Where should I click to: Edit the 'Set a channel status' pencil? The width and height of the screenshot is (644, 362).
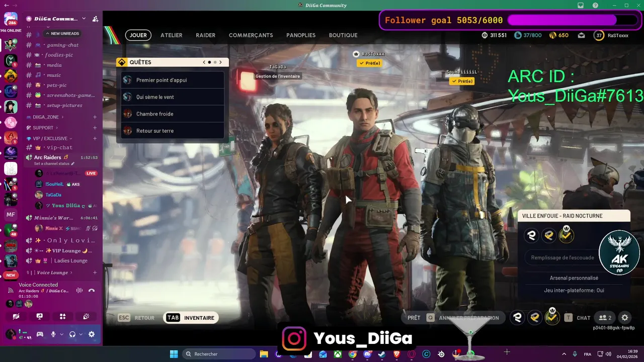[x=72, y=163]
